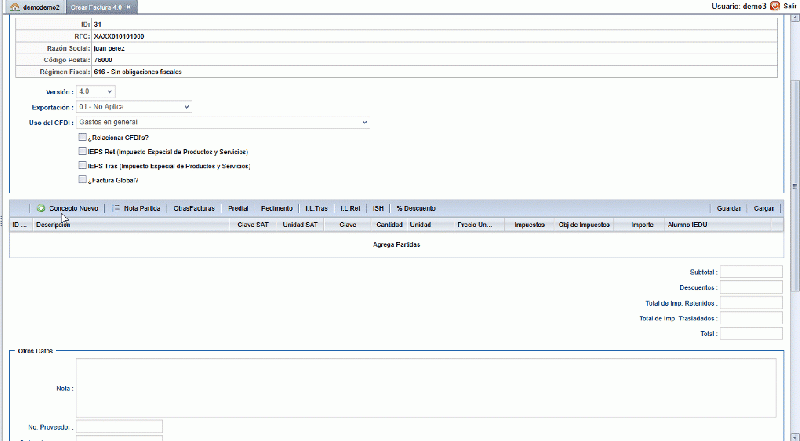Toggle the ¿Relacionar CFDI's? checkbox
This screenshot has height=441, width=800.
pyautogui.click(x=83, y=137)
